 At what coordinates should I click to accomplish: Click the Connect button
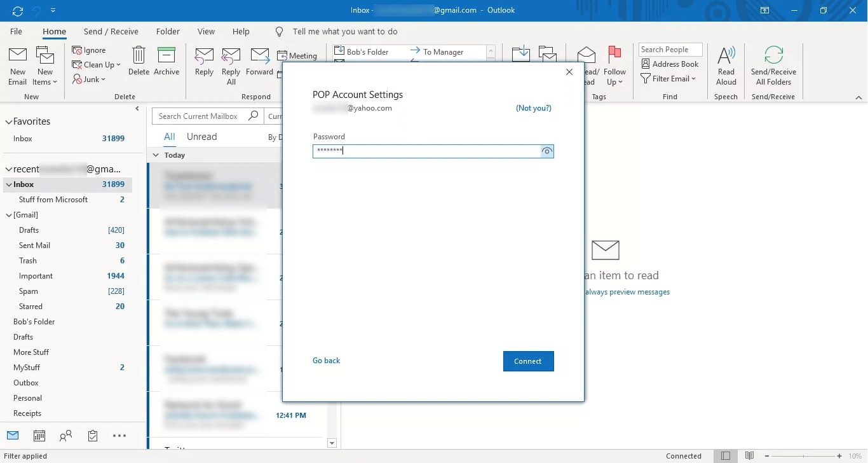[x=529, y=361]
